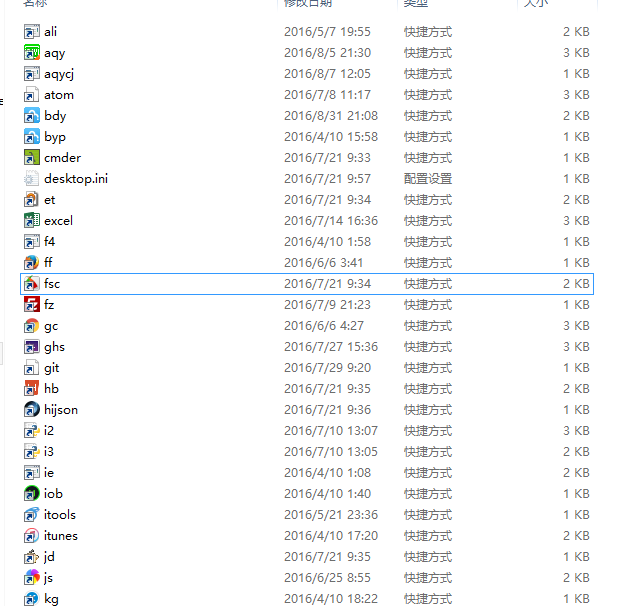Click the "2 KB" size of hb

click(576, 389)
